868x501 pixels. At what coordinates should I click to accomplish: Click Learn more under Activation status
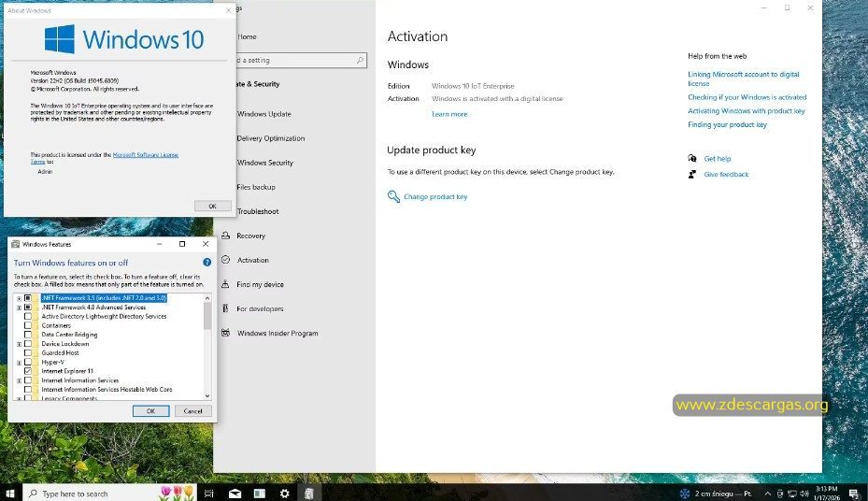[x=449, y=114]
